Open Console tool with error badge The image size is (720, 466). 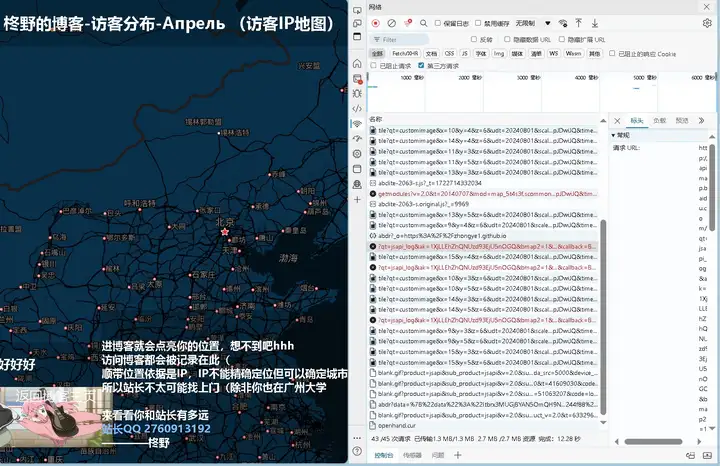coord(357,79)
